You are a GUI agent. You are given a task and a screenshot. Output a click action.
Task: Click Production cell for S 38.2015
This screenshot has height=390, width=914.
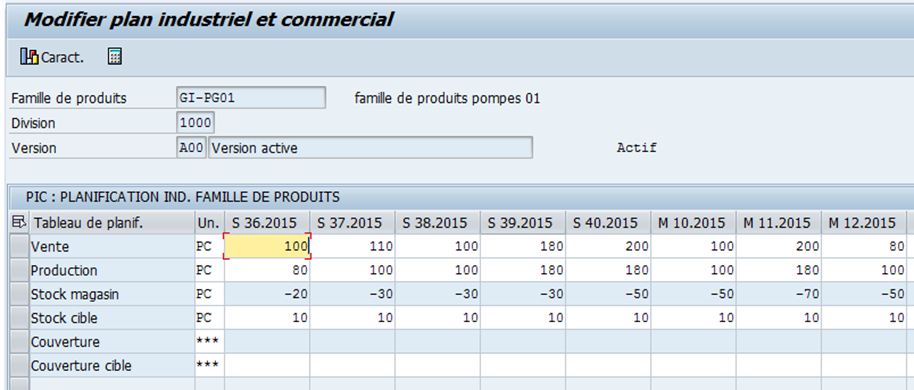click(437, 270)
